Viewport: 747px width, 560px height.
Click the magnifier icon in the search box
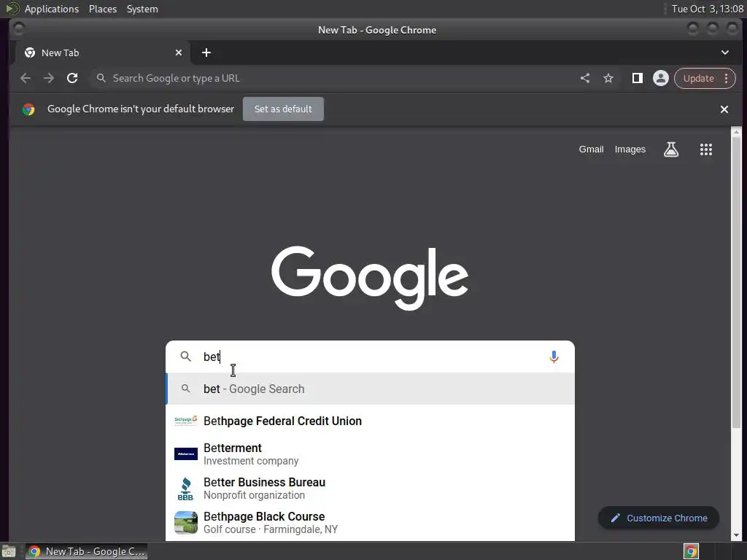pos(185,357)
